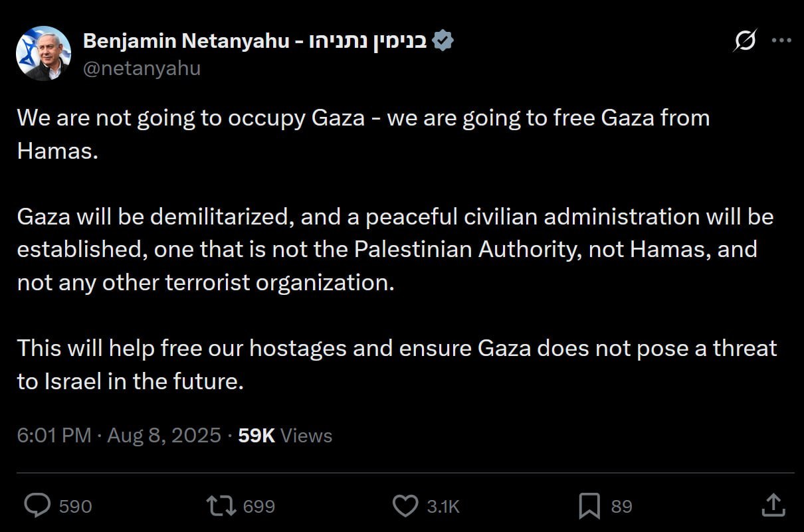Click the blue verified badge

point(443,41)
